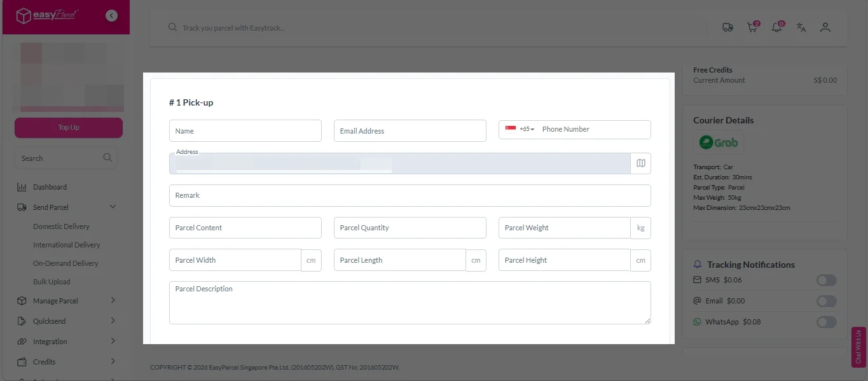Select On-Demand Delivery link
This screenshot has height=381, width=868.
click(64, 263)
